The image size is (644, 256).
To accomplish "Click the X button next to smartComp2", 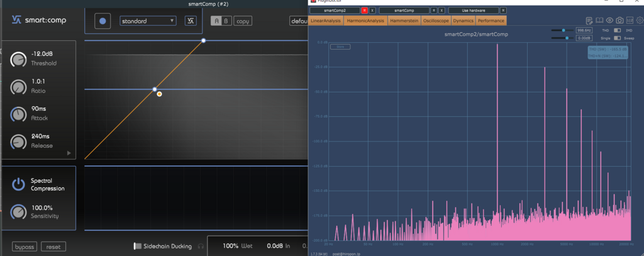I will click(372, 10).
